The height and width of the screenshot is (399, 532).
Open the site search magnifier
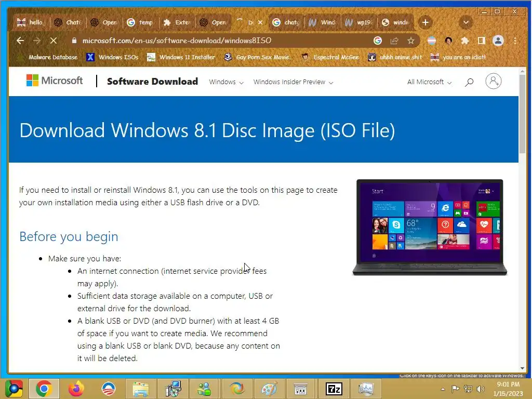click(469, 82)
